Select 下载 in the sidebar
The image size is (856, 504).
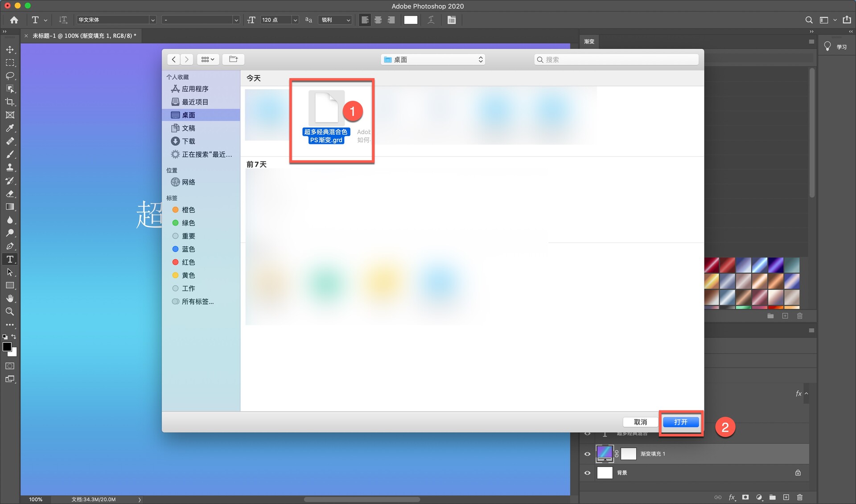click(x=188, y=141)
